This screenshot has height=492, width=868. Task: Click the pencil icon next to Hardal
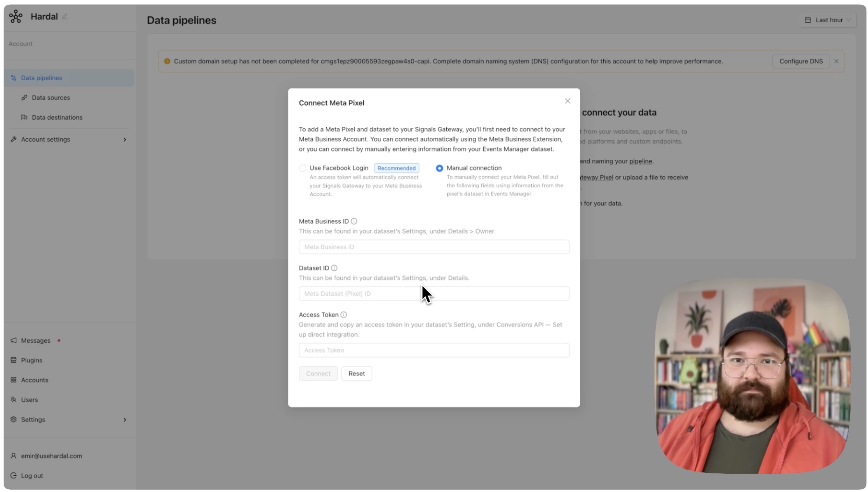click(65, 16)
